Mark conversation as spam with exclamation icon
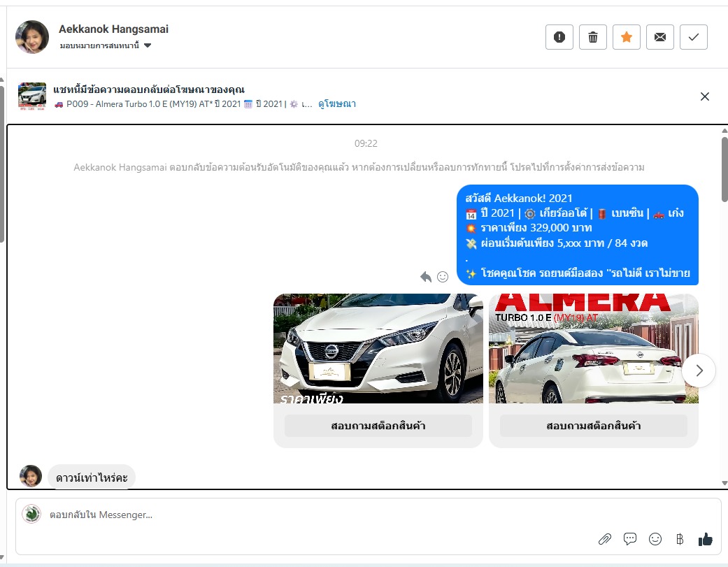728x567 pixels. point(559,37)
